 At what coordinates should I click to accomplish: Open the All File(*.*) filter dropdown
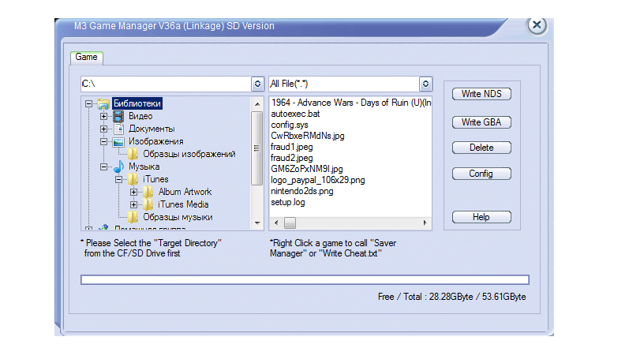[x=426, y=84]
